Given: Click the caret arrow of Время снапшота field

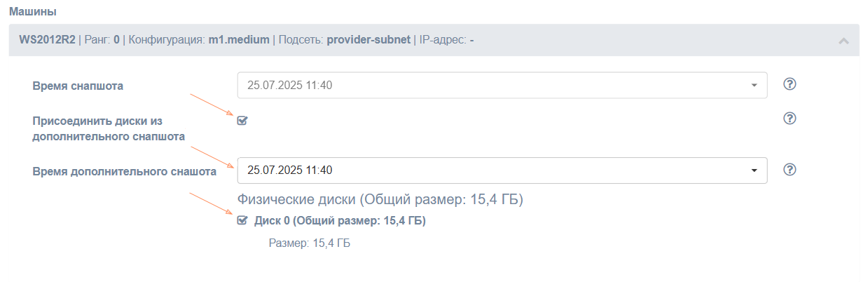Looking at the screenshot, I should tap(754, 86).
